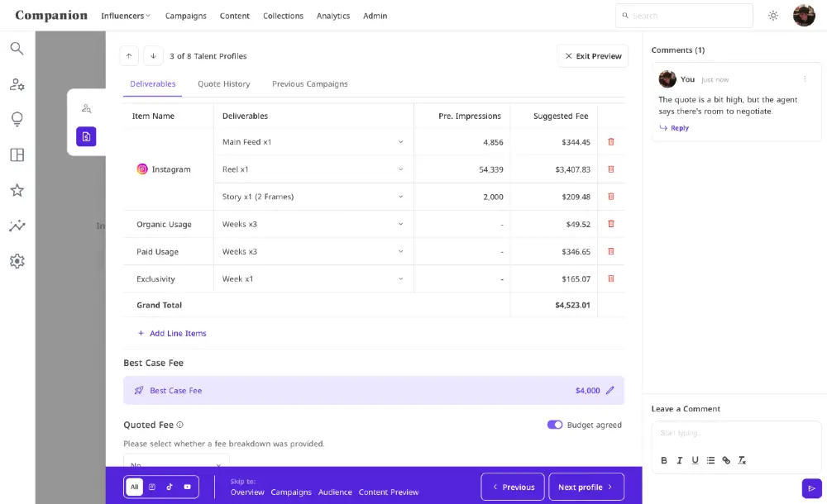Viewport: 827px width, 504px height.
Task: Open the lightbulb ideas sidebar icon
Action: (x=17, y=119)
